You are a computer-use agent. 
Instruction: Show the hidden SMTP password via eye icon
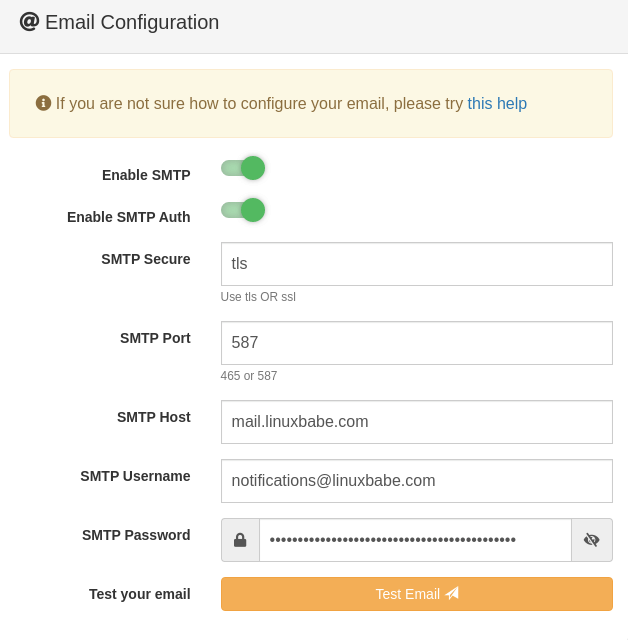tap(592, 540)
